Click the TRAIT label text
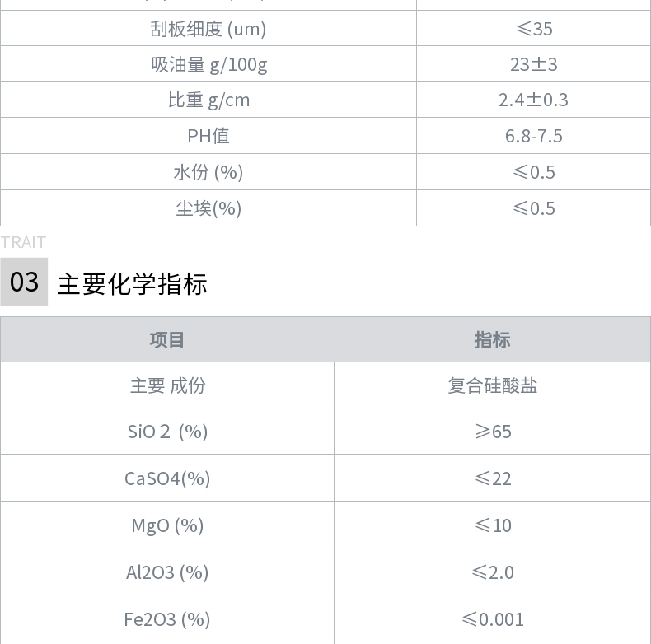Viewport: 651px width, 644px height. click(x=23, y=242)
